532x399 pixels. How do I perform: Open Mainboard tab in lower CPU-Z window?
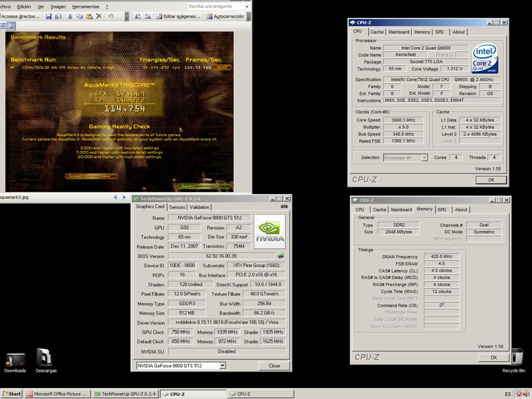[x=401, y=209]
